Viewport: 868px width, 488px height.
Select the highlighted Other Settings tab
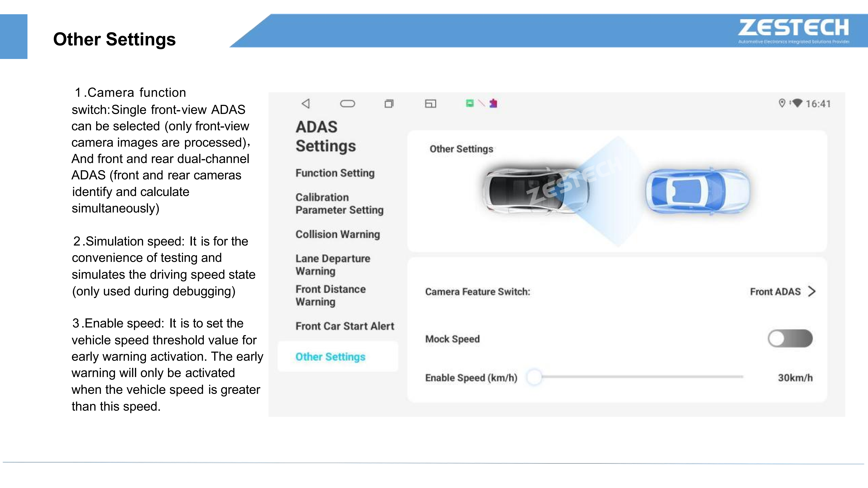[x=330, y=357]
